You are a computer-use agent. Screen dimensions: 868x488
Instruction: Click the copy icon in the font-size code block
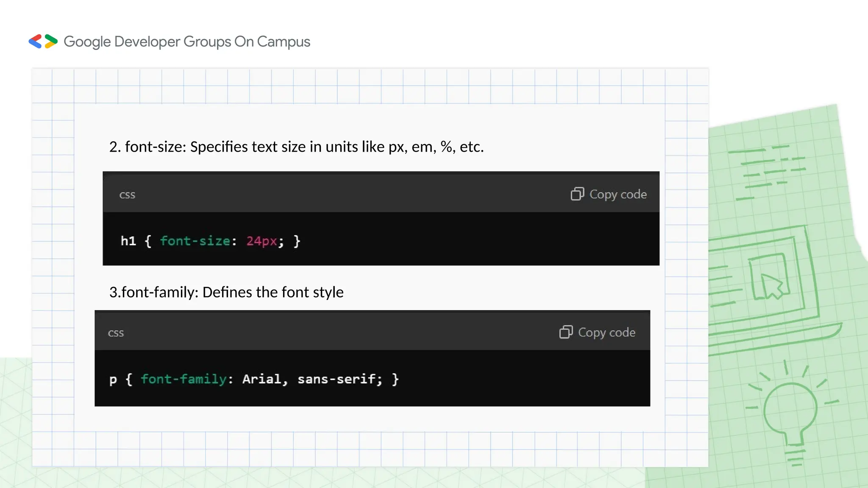tap(577, 194)
